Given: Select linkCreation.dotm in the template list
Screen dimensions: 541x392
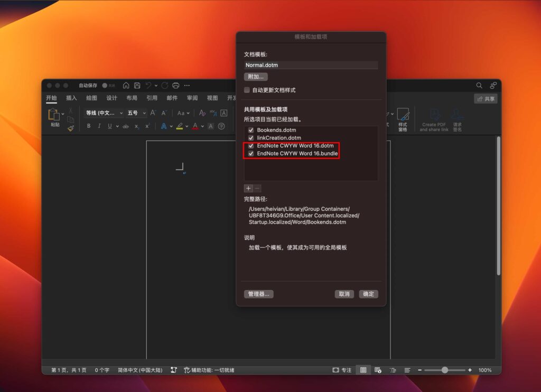Looking at the screenshot, I should pyautogui.click(x=280, y=137).
